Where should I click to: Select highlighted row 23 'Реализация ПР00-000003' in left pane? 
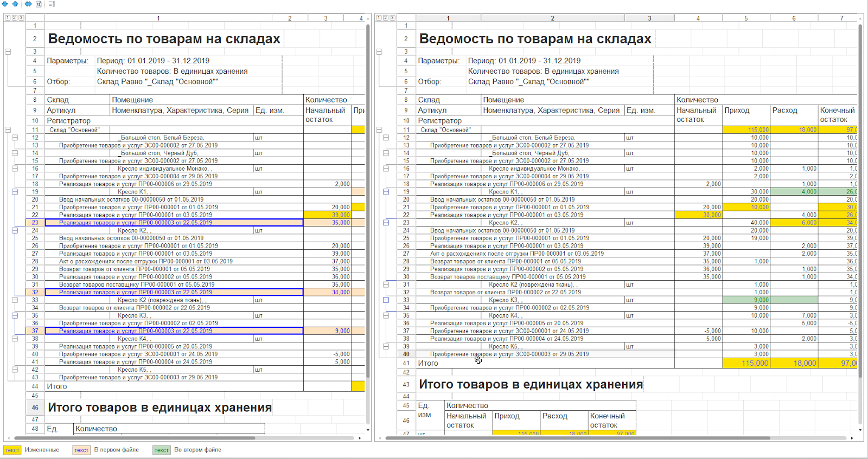[x=174, y=223]
